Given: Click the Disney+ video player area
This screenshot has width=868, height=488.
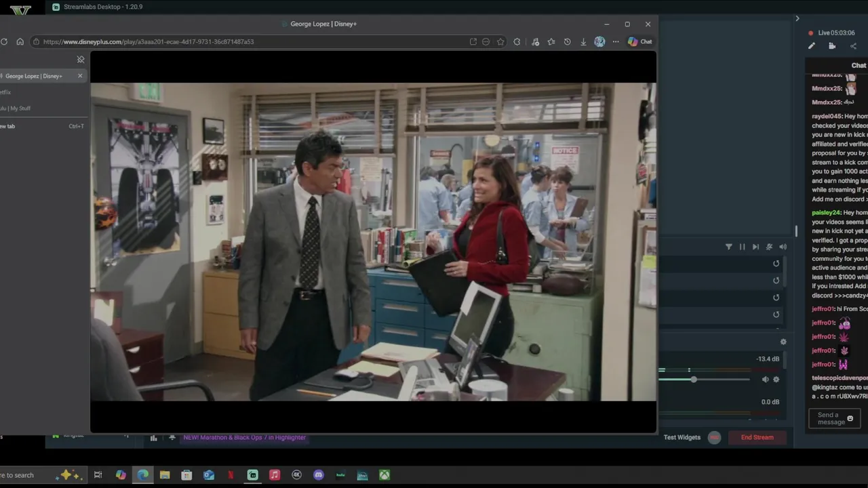Looking at the screenshot, I should coord(373,242).
